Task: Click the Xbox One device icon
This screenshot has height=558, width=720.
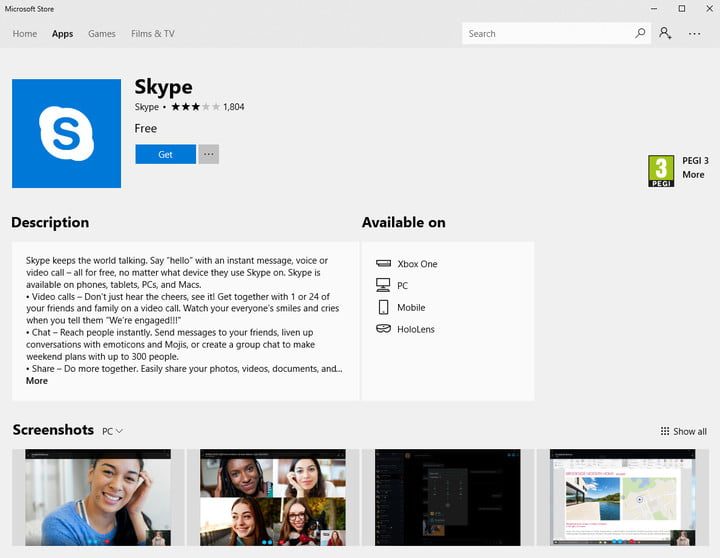Action: (x=383, y=264)
